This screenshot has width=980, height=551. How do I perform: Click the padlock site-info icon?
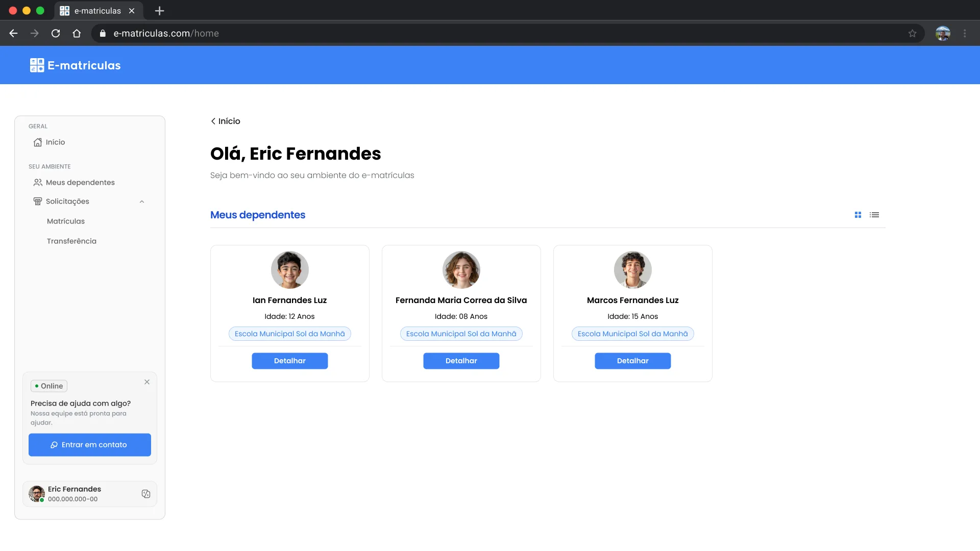coord(103,33)
